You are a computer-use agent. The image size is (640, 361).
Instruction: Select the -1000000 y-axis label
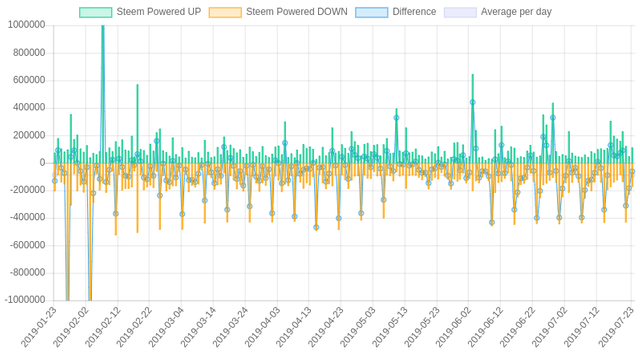[25, 300]
